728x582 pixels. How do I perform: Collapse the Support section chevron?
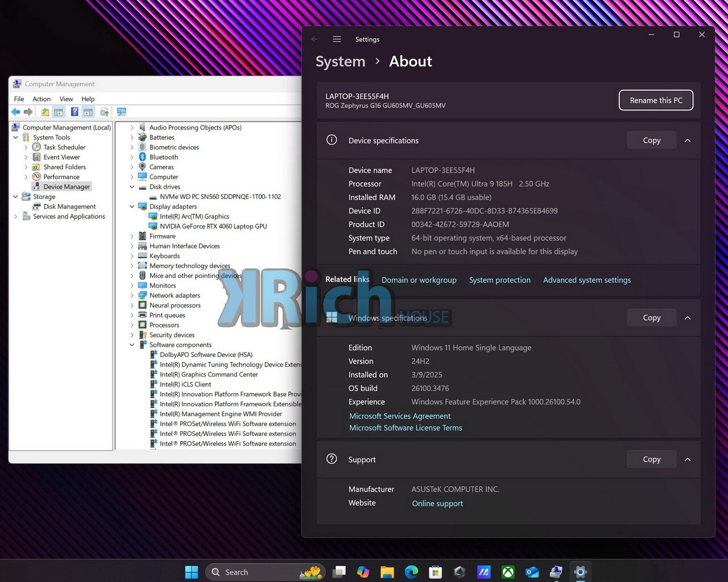(688, 459)
